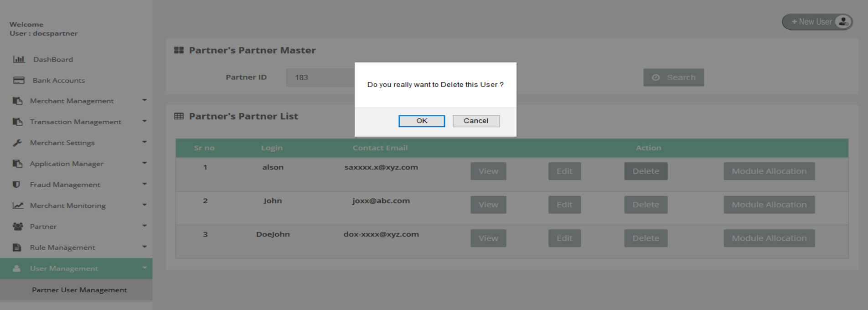Click the Merchant Settings wrench icon
This screenshot has width=868, height=310.
(17, 143)
